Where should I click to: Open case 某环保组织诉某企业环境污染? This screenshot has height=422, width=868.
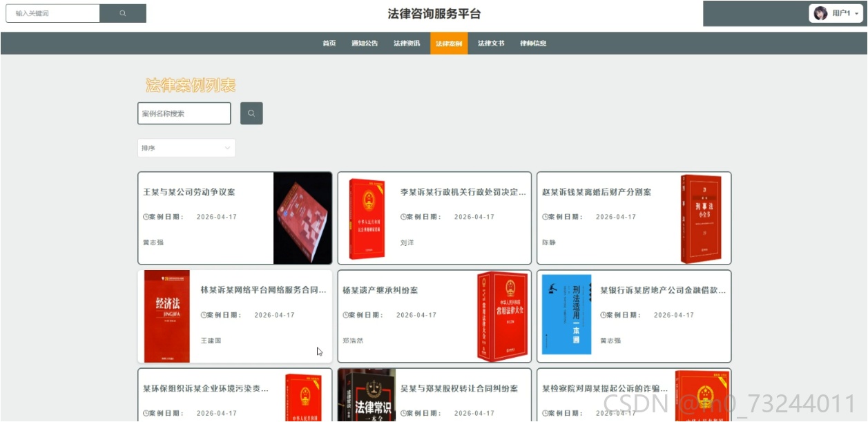click(206, 389)
